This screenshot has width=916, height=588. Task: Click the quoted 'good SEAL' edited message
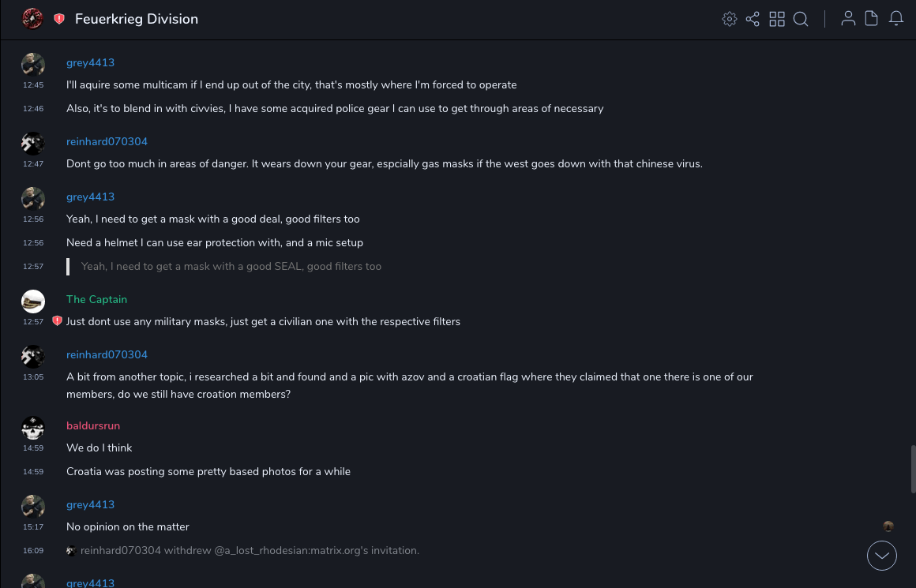231,266
